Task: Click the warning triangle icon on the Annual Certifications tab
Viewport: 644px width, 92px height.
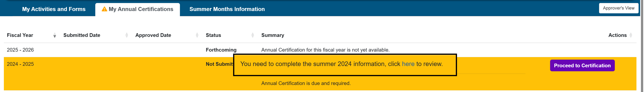Action: [104, 9]
